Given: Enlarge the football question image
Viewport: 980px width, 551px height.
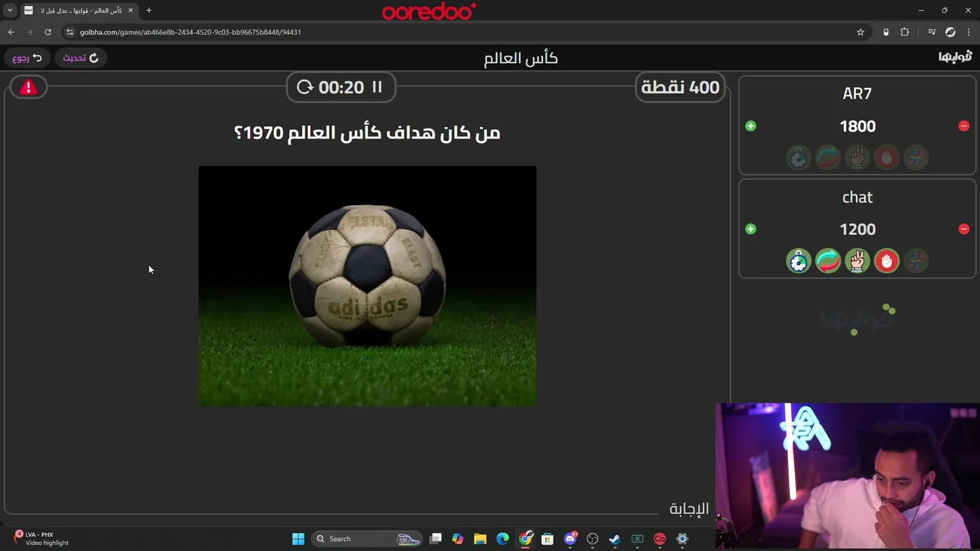Looking at the screenshot, I should point(367,286).
